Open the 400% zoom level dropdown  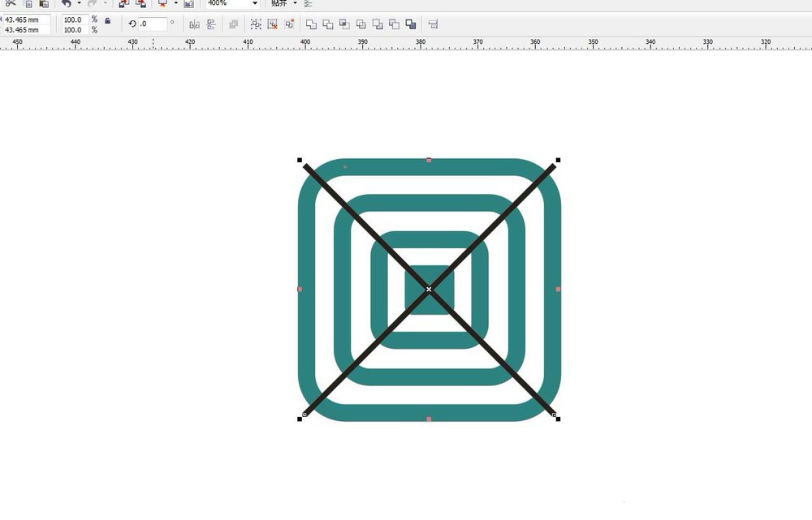tap(255, 3)
